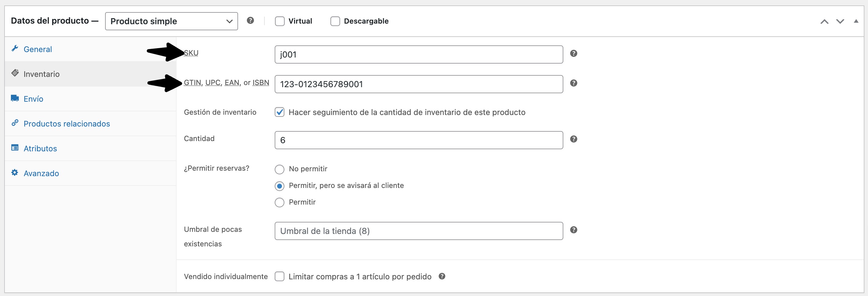Screen dimensions: 868x296
Task: Tick the Descargable checkbox
Action: click(335, 21)
